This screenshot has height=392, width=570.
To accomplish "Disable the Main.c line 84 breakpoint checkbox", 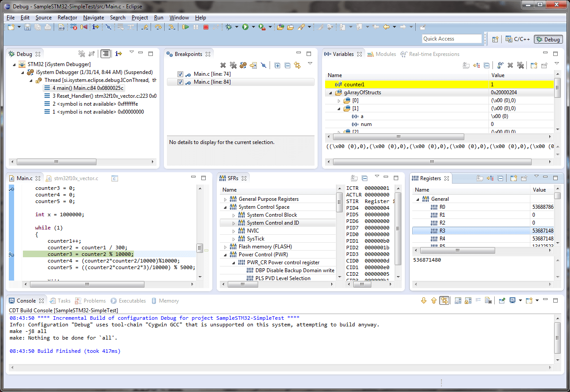I will point(180,82).
